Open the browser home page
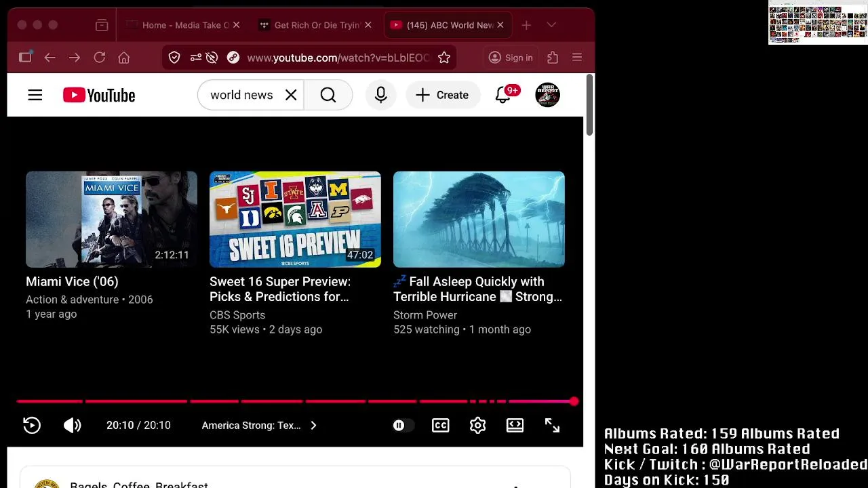The image size is (868, 488). click(124, 58)
